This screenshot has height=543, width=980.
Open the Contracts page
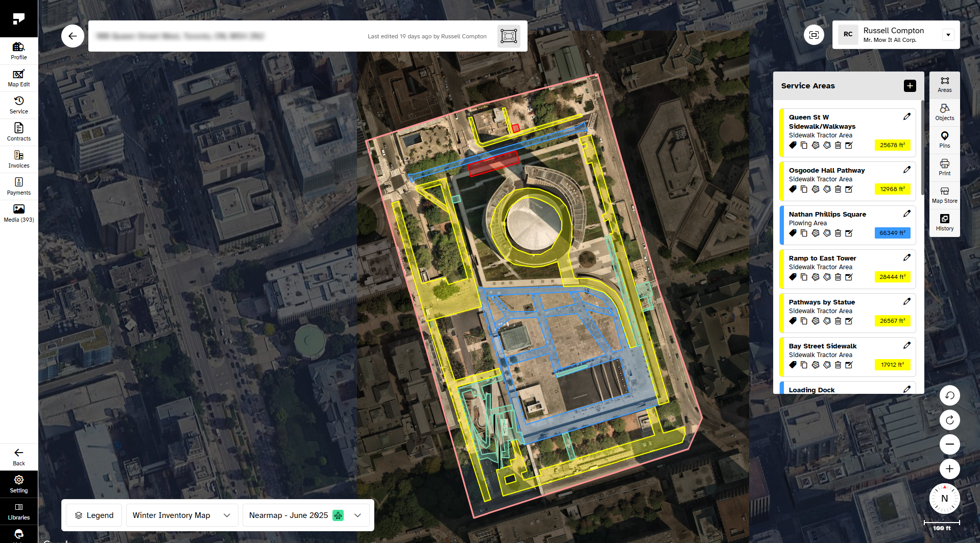click(19, 132)
